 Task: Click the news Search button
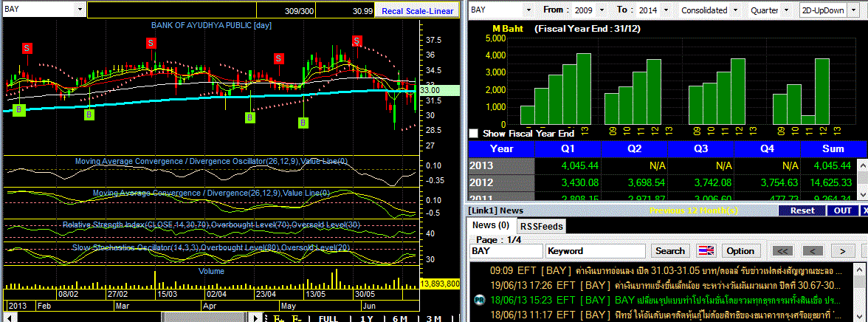(x=670, y=250)
